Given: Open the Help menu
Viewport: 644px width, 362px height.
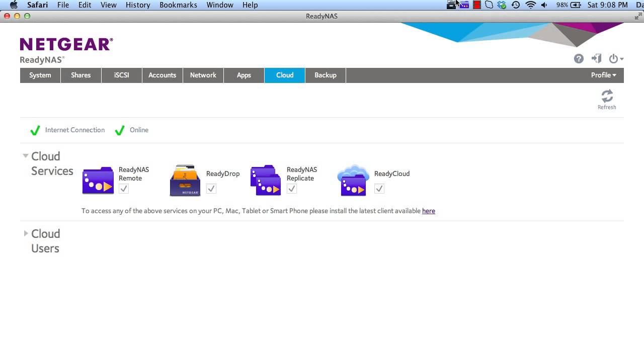Looking at the screenshot, I should point(250,5).
